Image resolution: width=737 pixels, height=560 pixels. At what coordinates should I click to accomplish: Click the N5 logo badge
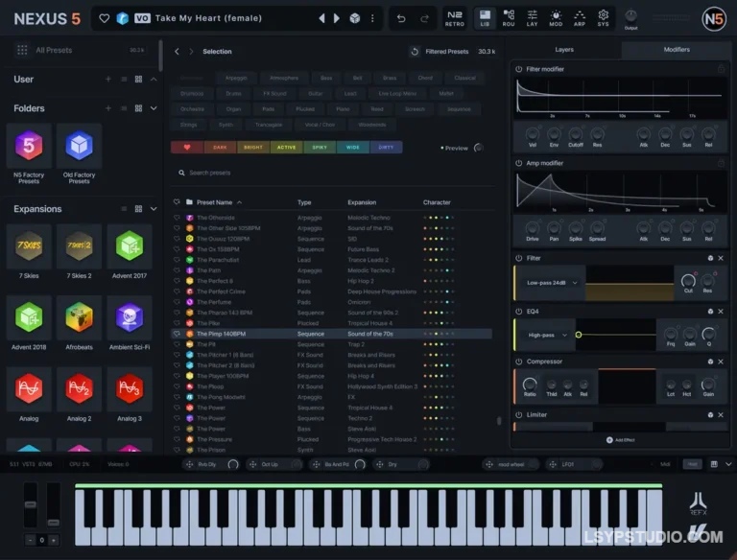[714, 19]
